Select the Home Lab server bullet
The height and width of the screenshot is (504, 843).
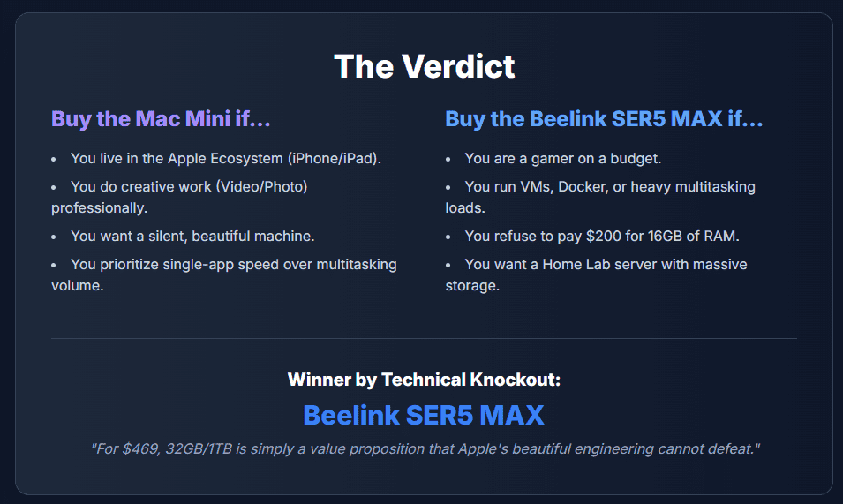[606, 264]
